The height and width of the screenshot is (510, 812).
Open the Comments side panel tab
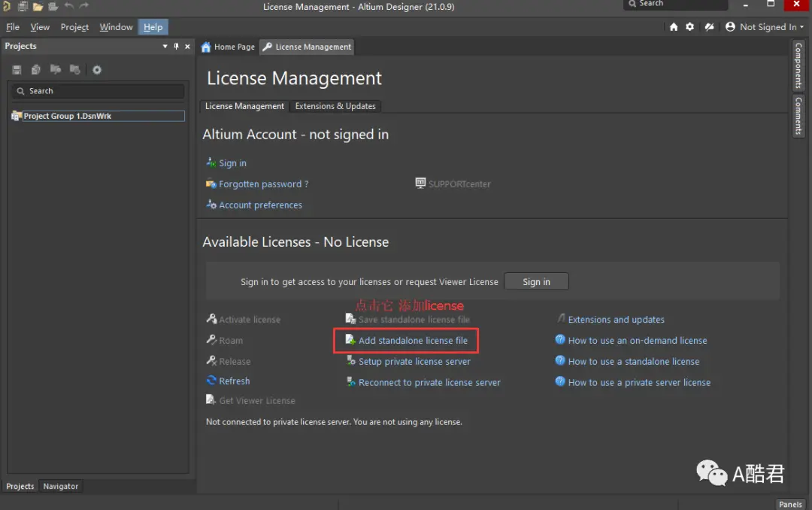[798, 116]
